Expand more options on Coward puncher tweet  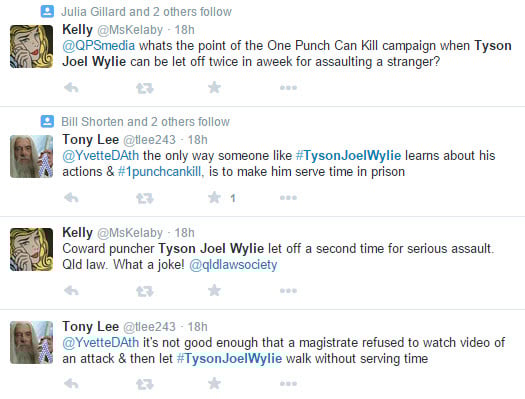coord(288,291)
